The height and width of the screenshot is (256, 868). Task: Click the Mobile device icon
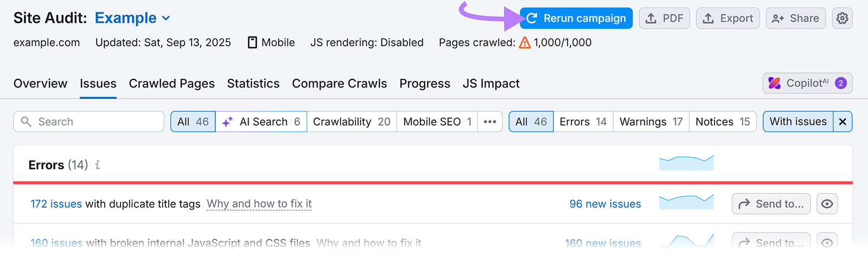point(252,42)
